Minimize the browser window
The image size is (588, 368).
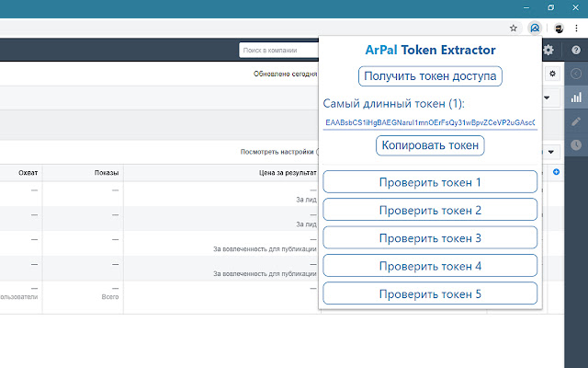pos(526,8)
